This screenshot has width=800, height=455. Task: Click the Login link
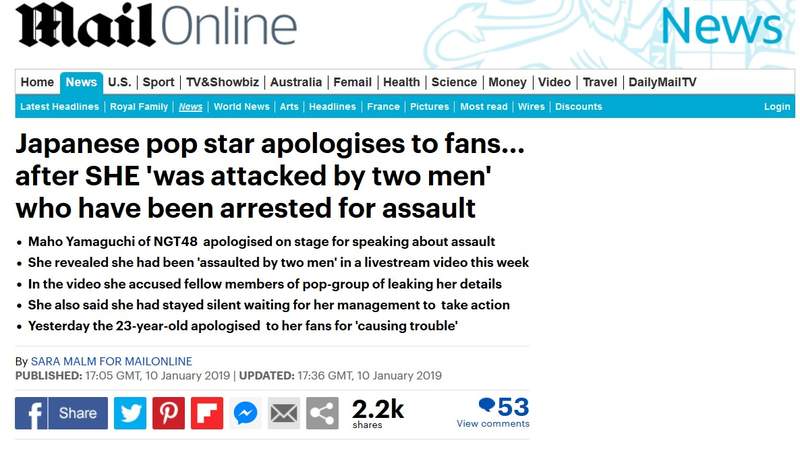[x=777, y=107]
